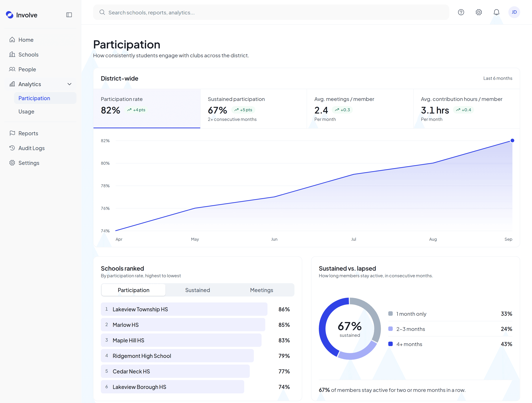This screenshot has width=532, height=403.
Task: Open the JD user avatar menu
Action: coord(514,12)
